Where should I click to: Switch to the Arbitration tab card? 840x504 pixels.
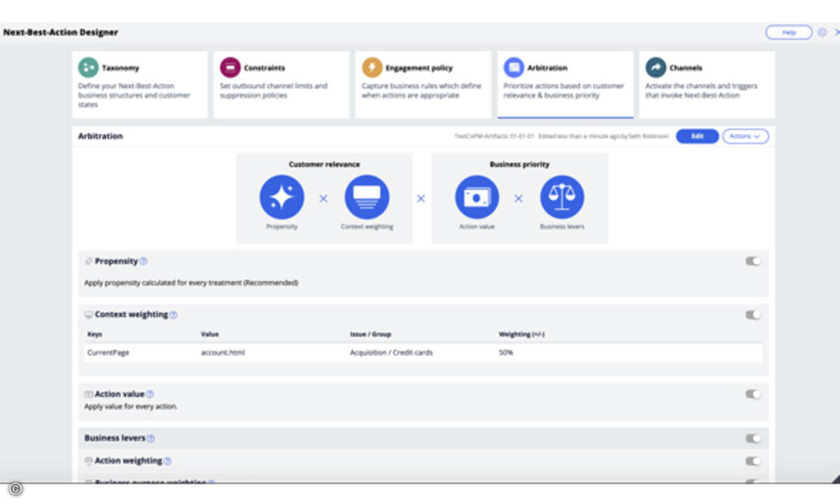(x=566, y=84)
